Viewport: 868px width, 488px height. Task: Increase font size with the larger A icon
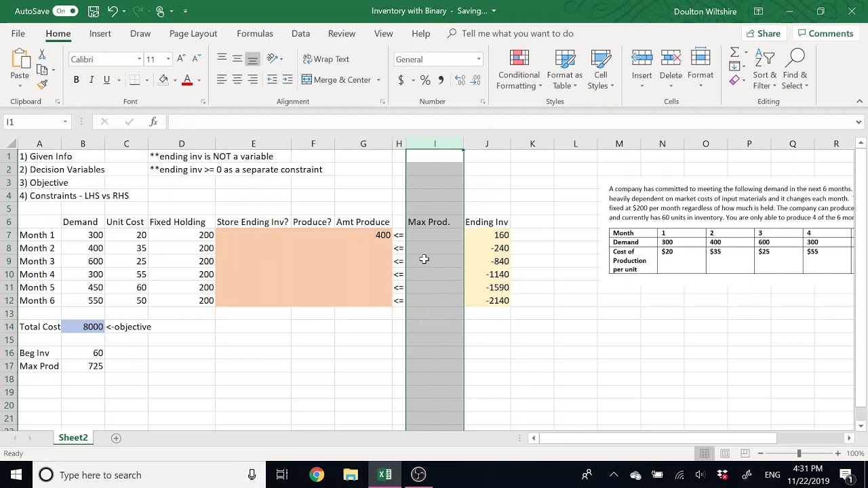click(x=181, y=59)
